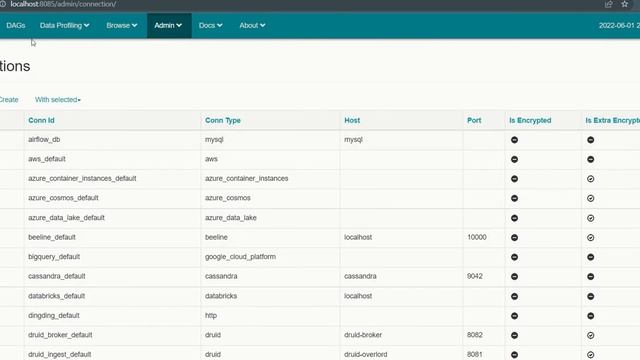The width and height of the screenshot is (640, 360).
Task: Click Extra Encrypted icon for databricks_default
Action: click(x=591, y=296)
